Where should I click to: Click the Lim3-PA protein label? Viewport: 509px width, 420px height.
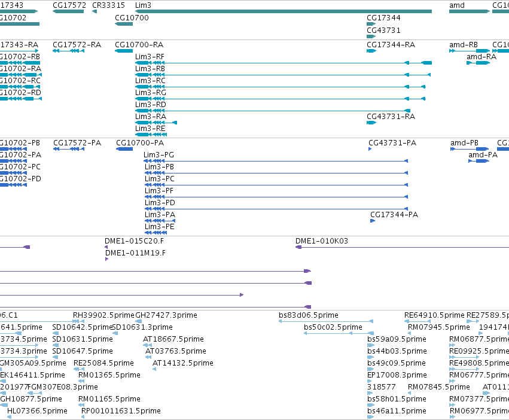[160, 214]
